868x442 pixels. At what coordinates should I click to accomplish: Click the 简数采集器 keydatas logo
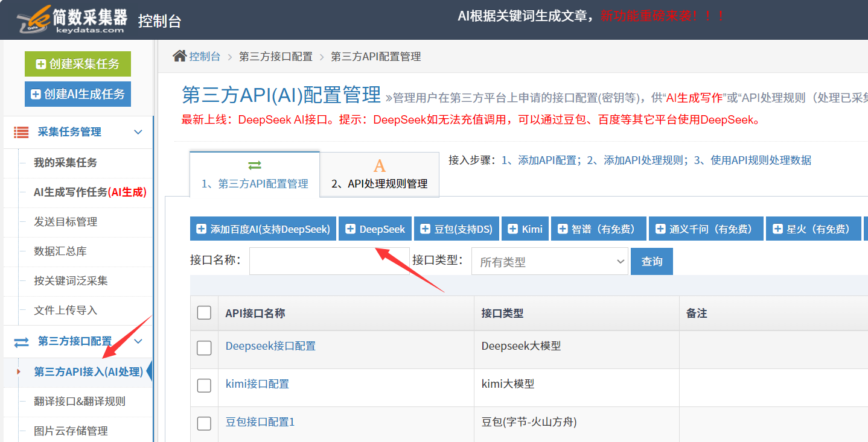(x=72, y=19)
